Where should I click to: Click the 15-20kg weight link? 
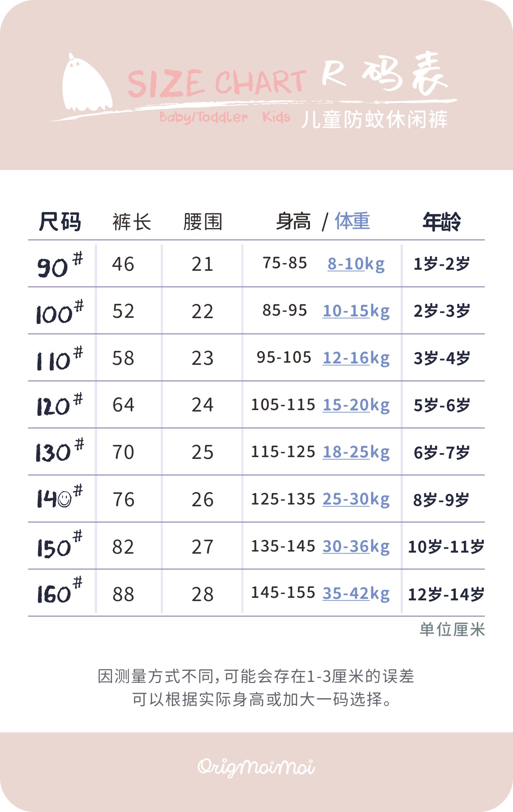coord(356,405)
